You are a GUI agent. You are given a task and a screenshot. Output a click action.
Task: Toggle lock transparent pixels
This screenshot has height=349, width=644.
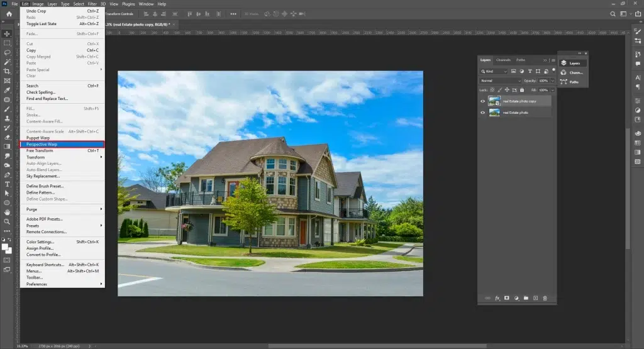click(x=492, y=90)
